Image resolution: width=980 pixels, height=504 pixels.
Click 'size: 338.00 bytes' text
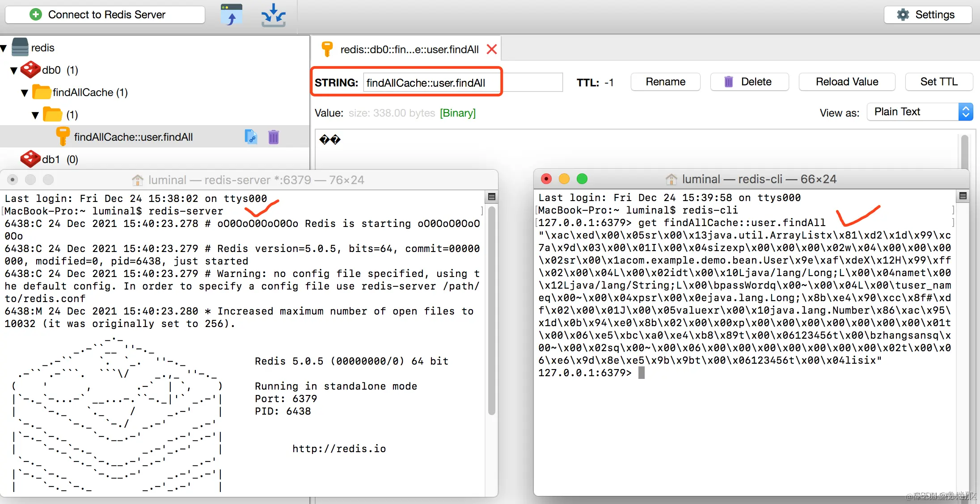coord(392,113)
